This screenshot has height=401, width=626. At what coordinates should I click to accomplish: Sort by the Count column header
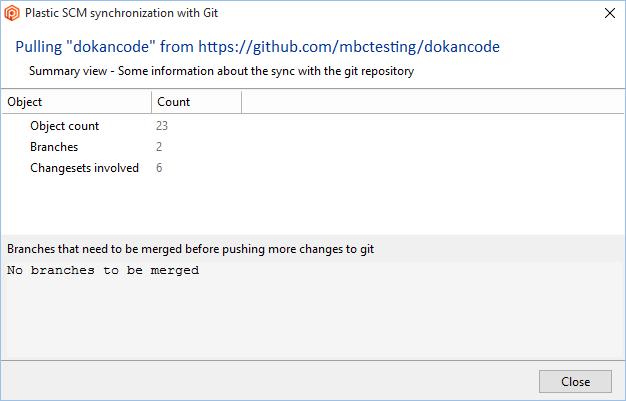click(x=196, y=102)
